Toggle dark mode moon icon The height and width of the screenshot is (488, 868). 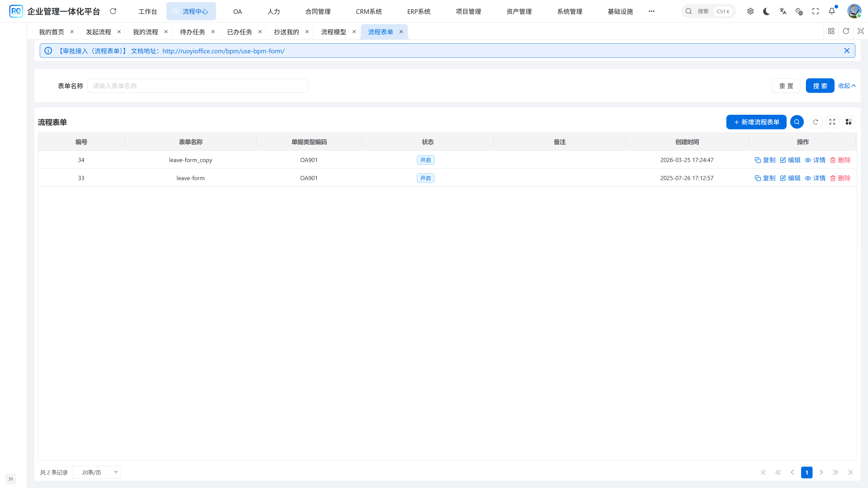(x=766, y=11)
